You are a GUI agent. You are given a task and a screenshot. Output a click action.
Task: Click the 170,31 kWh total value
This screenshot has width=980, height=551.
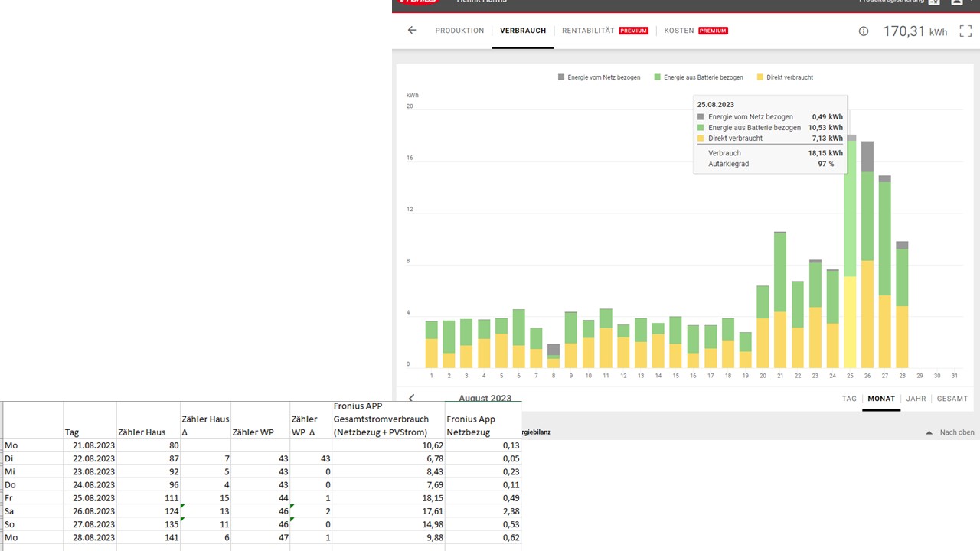pos(915,31)
